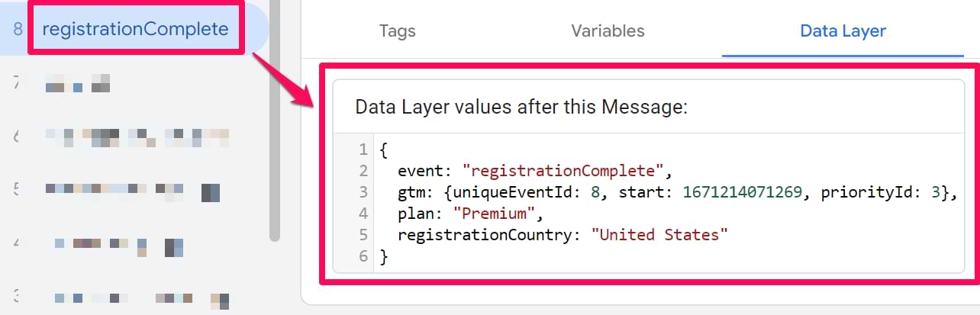Open the Data Layer tab

843,31
